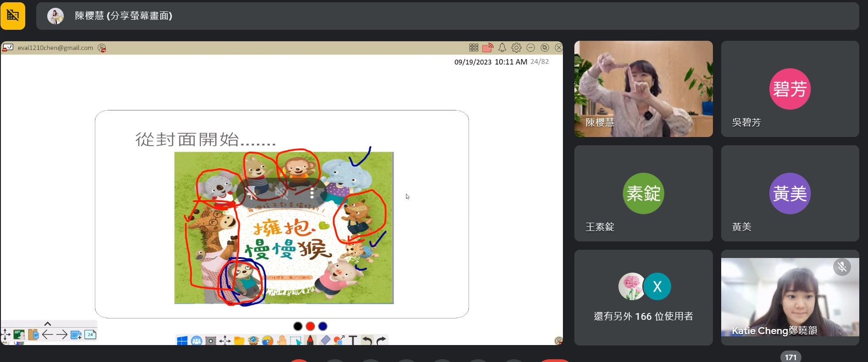Click the Windows logo icon in whiteboard toolbar

coord(182,340)
